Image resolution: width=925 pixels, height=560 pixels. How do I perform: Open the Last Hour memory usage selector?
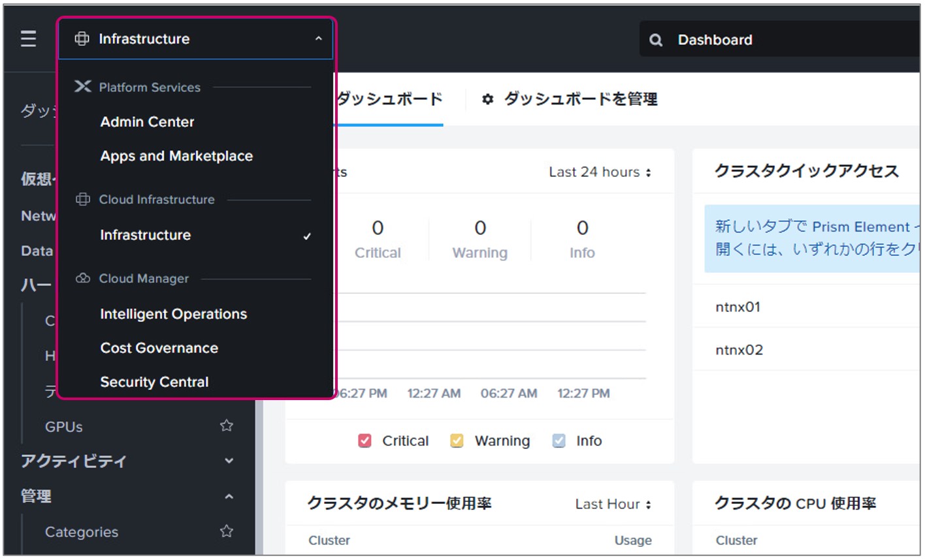click(x=613, y=504)
